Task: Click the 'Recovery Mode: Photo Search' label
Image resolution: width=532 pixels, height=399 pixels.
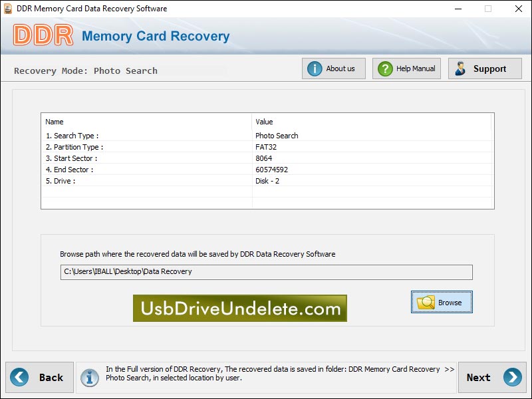Action: point(86,70)
